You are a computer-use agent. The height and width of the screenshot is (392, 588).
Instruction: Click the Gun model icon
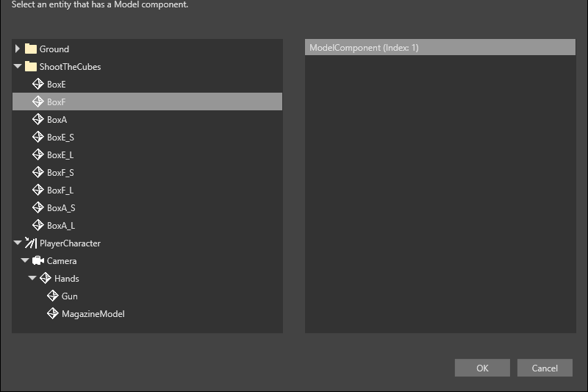click(53, 296)
